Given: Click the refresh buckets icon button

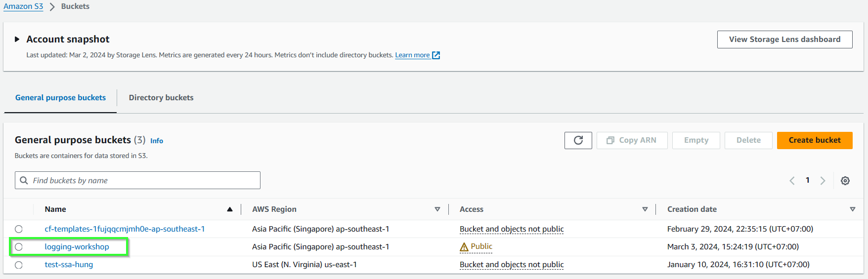Looking at the screenshot, I should click(578, 140).
